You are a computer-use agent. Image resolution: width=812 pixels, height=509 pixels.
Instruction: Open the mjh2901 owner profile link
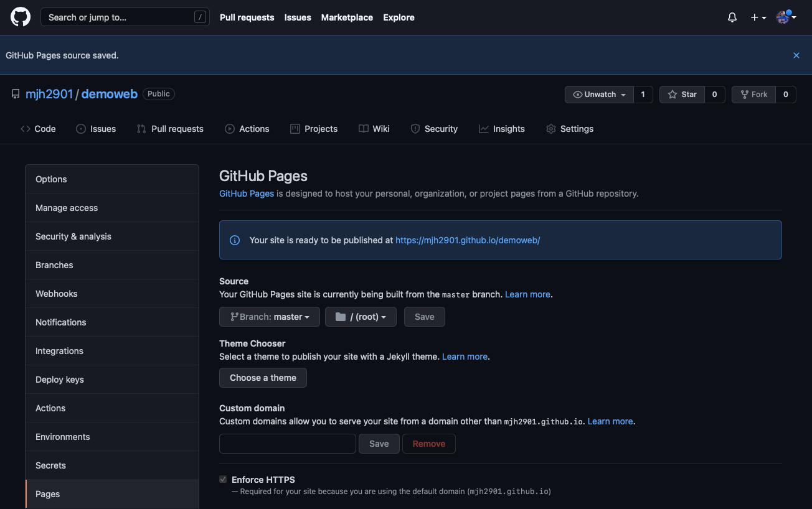click(x=49, y=94)
